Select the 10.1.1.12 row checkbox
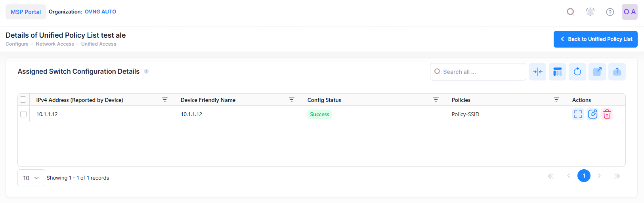The width and height of the screenshot is (644, 203). 23,114
